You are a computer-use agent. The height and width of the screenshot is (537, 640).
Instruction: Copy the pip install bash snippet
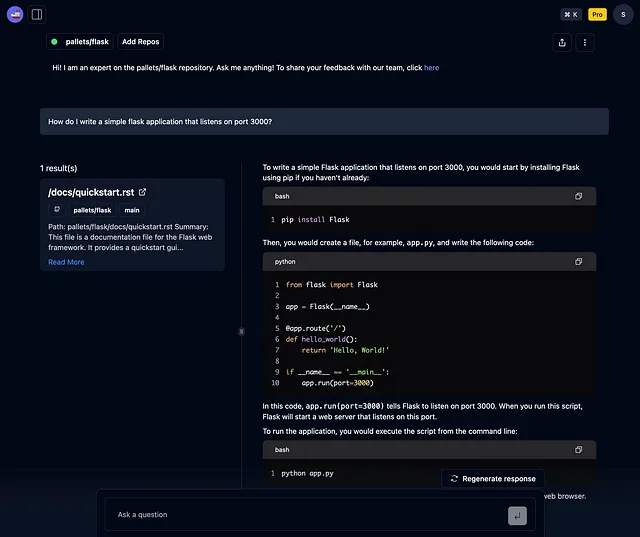578,196
